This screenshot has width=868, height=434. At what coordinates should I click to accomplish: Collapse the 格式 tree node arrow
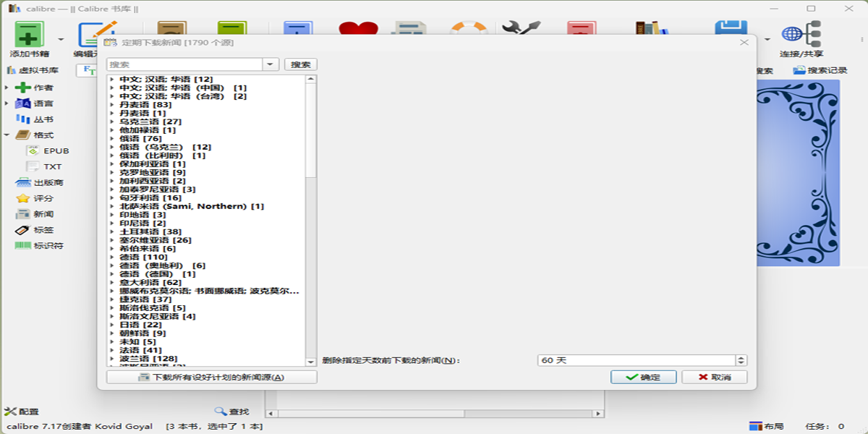tap(7, 135)
